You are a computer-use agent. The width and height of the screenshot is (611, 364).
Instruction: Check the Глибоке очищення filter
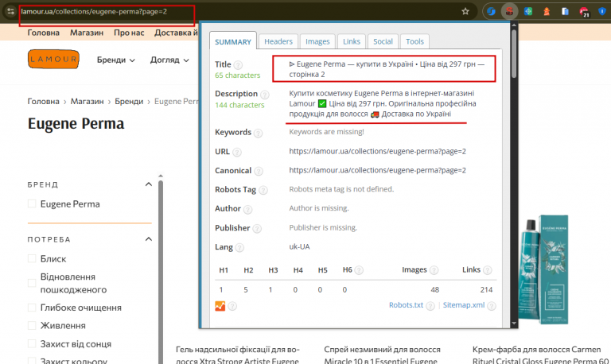pos(32,308)
